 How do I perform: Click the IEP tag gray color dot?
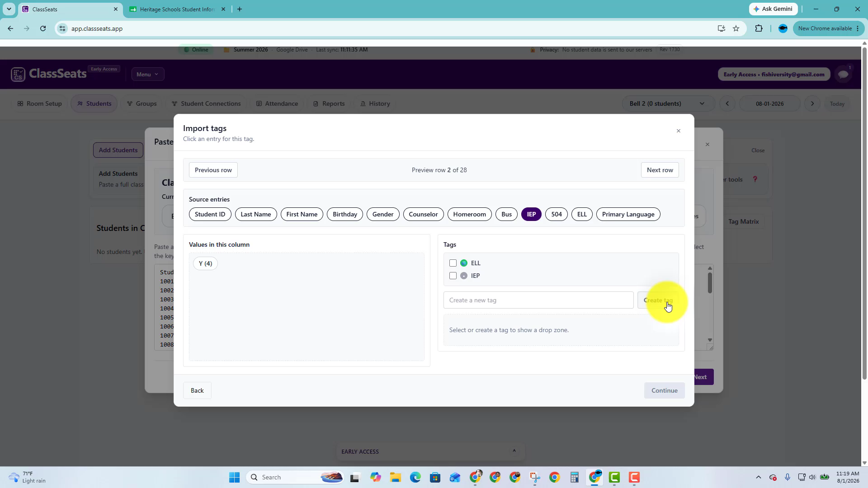tap(464, 276)
